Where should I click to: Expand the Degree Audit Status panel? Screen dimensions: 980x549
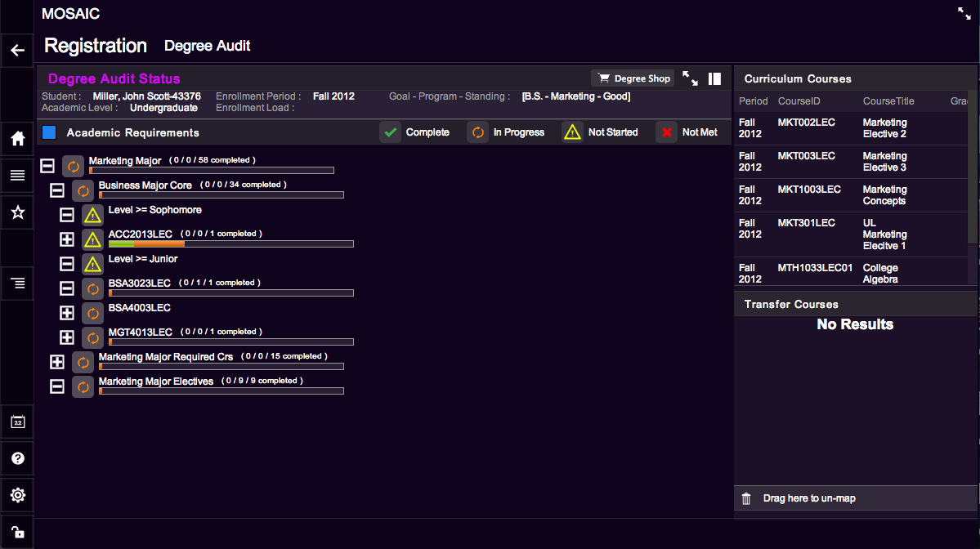691,78
